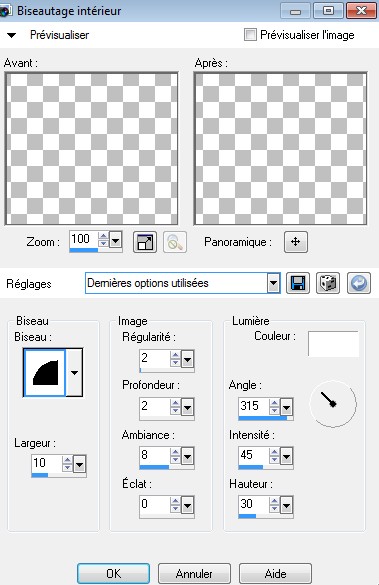This screenshot has width=379, height=585.
Task: Open the white Couleur light swatch
Action: 333,344
